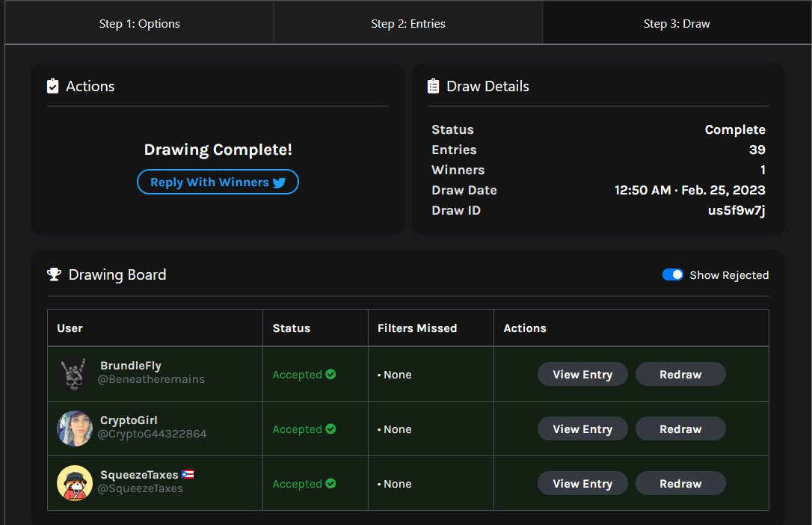Click View Entry for SqueezeTaxes

(x=582, y=483)
